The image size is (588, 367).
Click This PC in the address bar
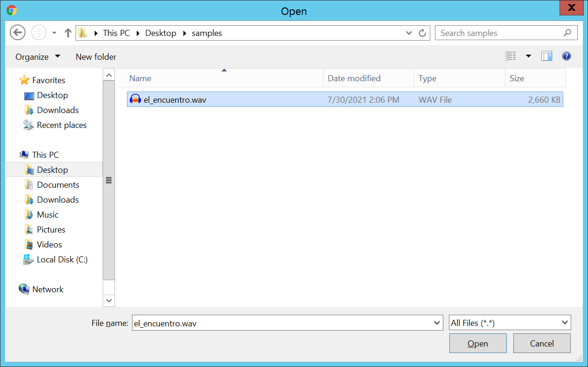pos(116,33)
